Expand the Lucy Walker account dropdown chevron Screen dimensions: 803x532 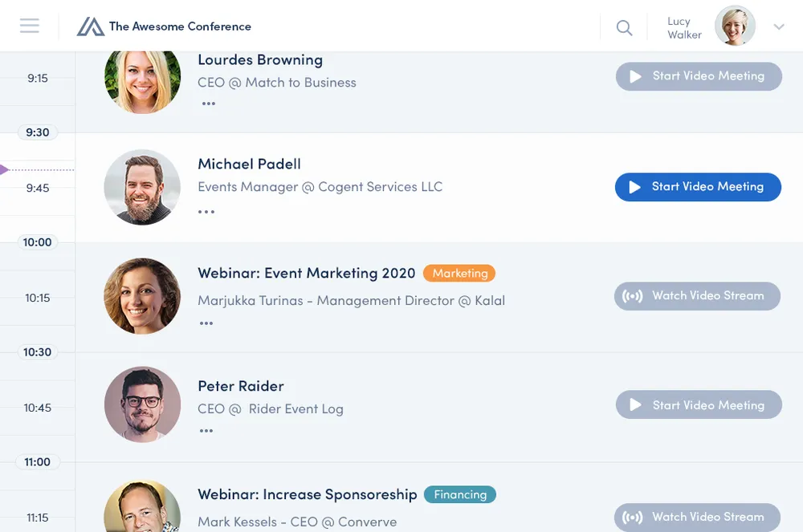point(778,26)
